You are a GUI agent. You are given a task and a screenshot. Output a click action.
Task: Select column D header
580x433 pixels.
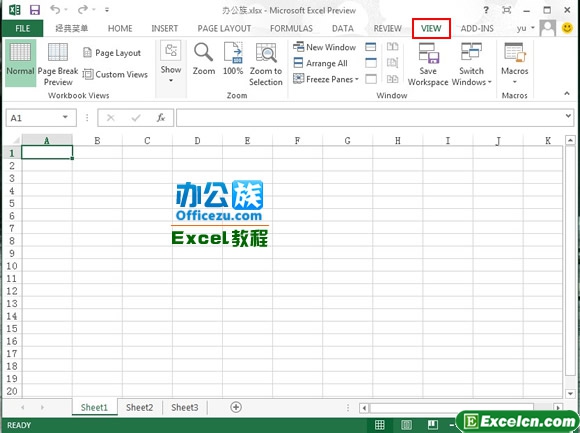pos(197,141)
